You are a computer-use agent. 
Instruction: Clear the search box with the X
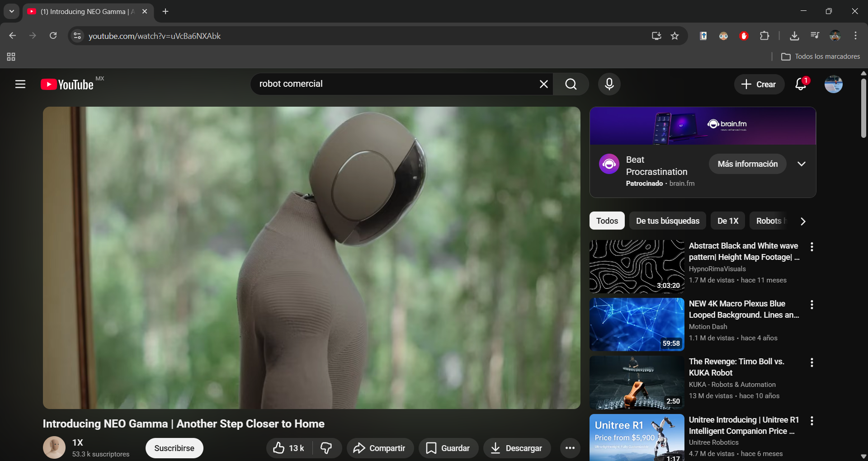(543, 84)
